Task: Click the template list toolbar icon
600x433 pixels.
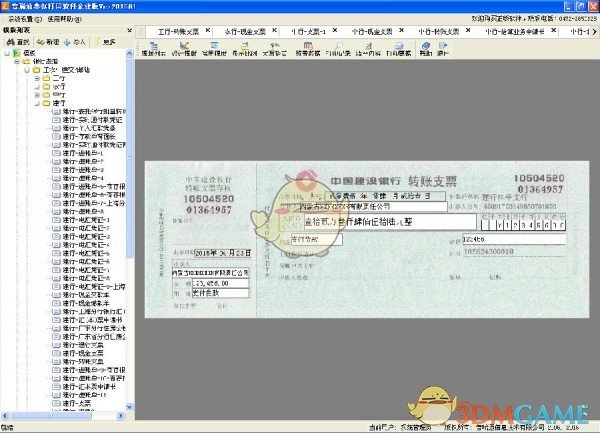Action: tap(153, 46)
